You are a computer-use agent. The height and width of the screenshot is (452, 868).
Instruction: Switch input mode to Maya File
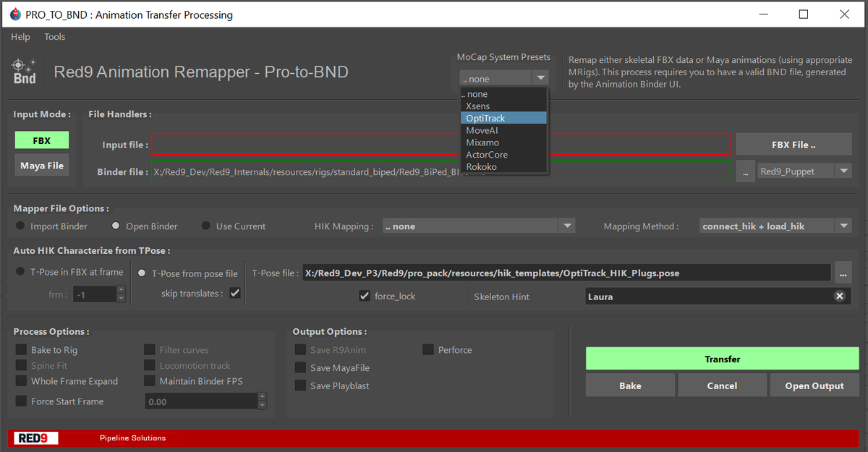click(x=42, y=166)
